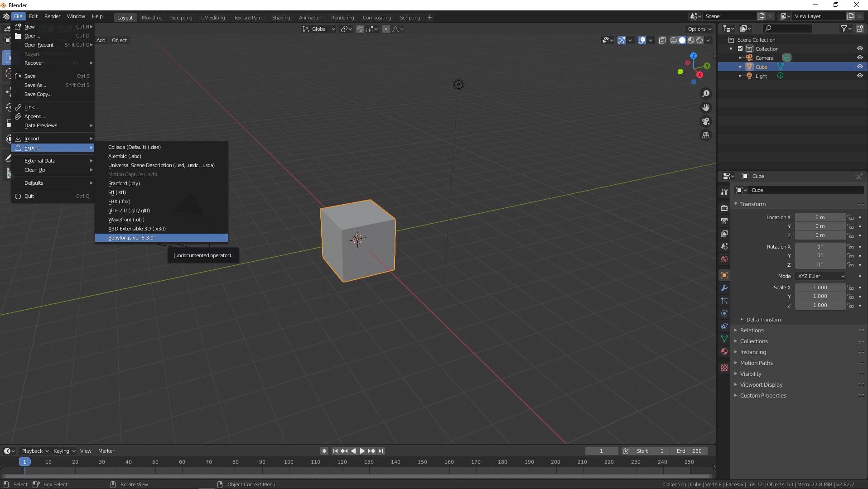Screen dimensions: 868x489
Task: Toggle Location X lock icon
Action: (x=851, y=217)
